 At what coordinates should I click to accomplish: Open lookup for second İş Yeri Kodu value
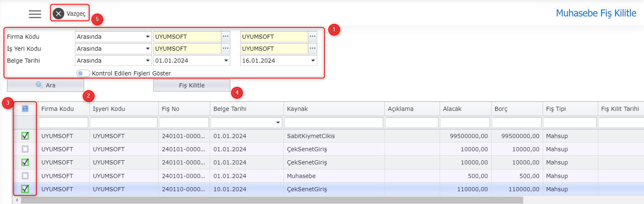click(x=313, y=49)
